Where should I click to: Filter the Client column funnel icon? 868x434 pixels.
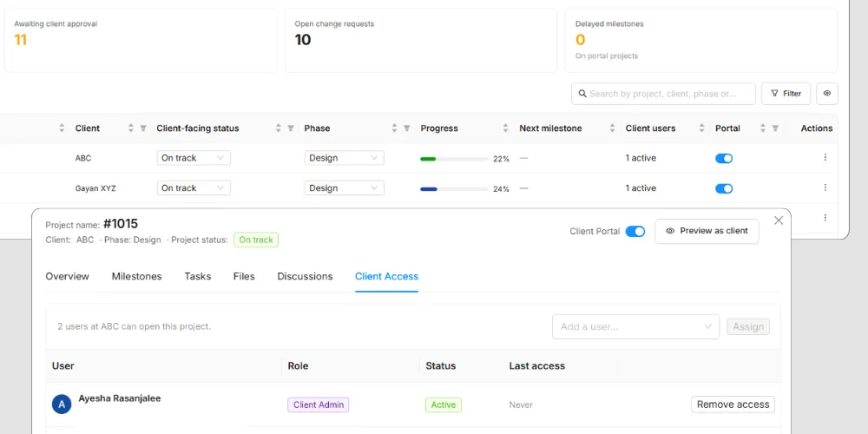coord(143,128)
